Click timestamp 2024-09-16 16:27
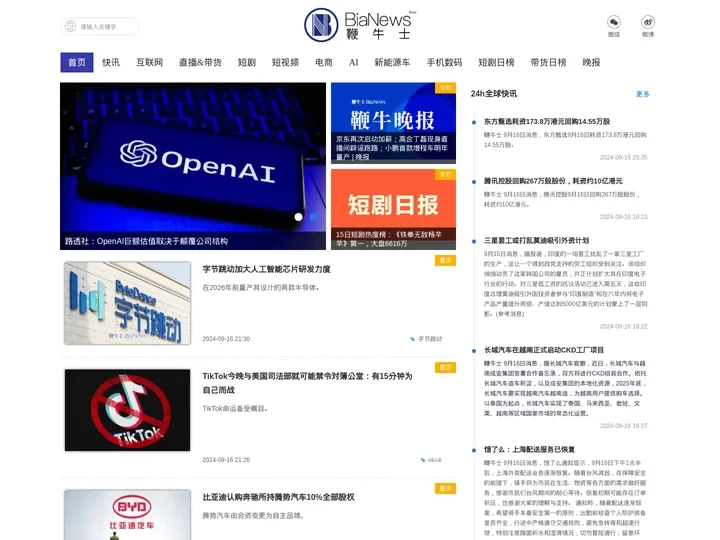The height and width of the screenshot is (540, 720). pos(624,426)
